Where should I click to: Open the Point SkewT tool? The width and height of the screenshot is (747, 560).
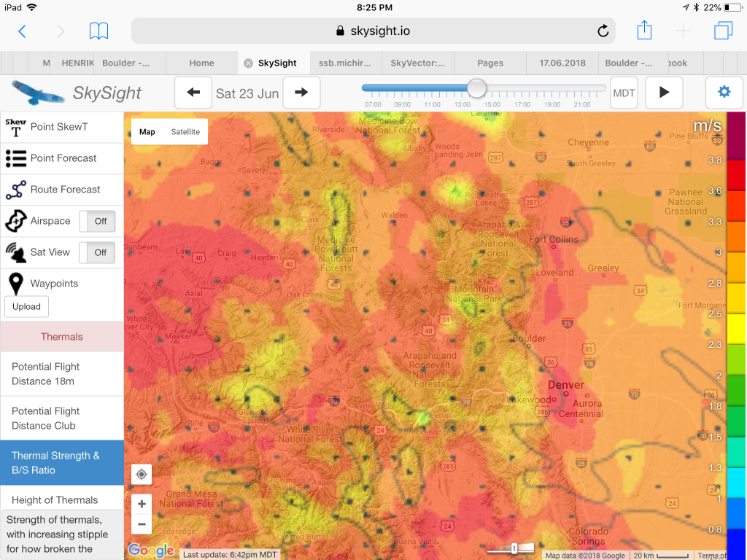point(62,127)
